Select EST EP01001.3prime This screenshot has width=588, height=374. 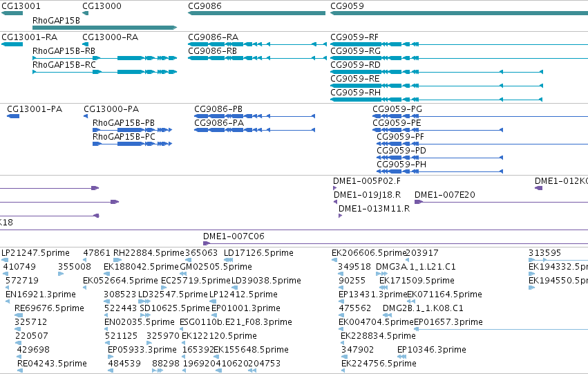(246, 308)
